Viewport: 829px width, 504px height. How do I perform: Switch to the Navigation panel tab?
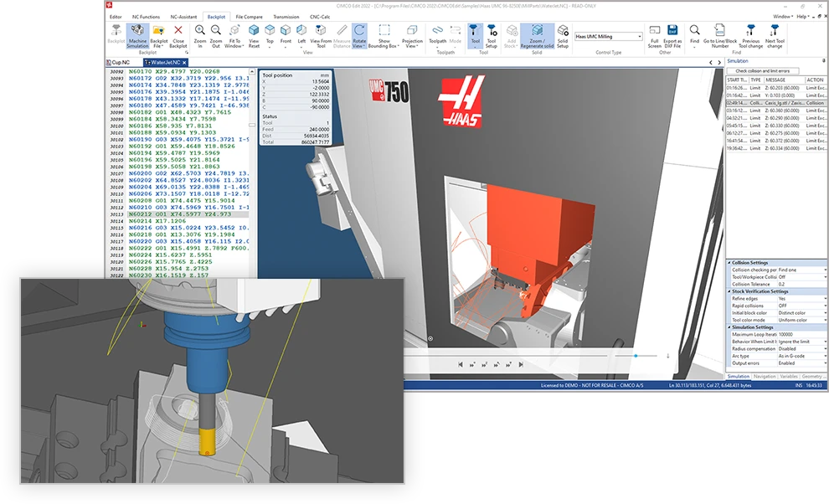765,376
